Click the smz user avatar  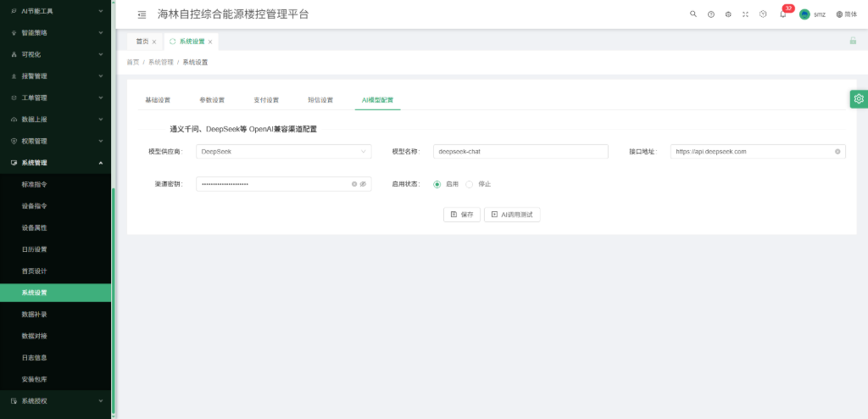pyautogui.click(x=804, y=14)
